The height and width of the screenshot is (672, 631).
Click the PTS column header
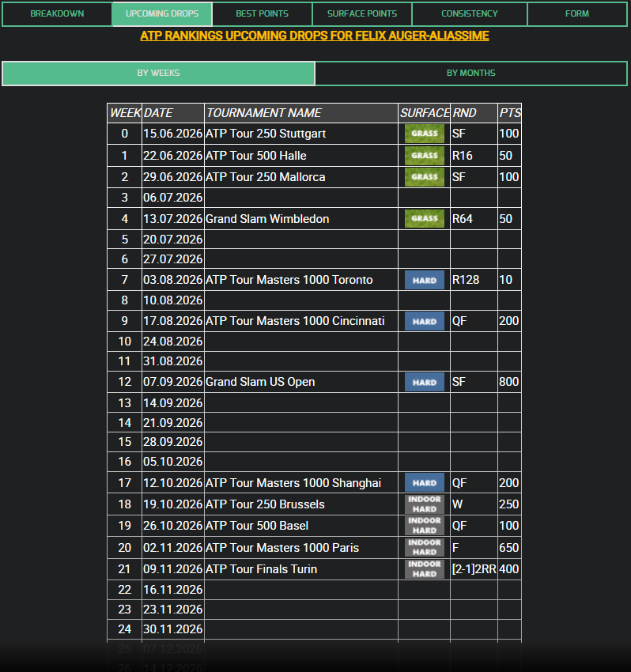[510, 113]
